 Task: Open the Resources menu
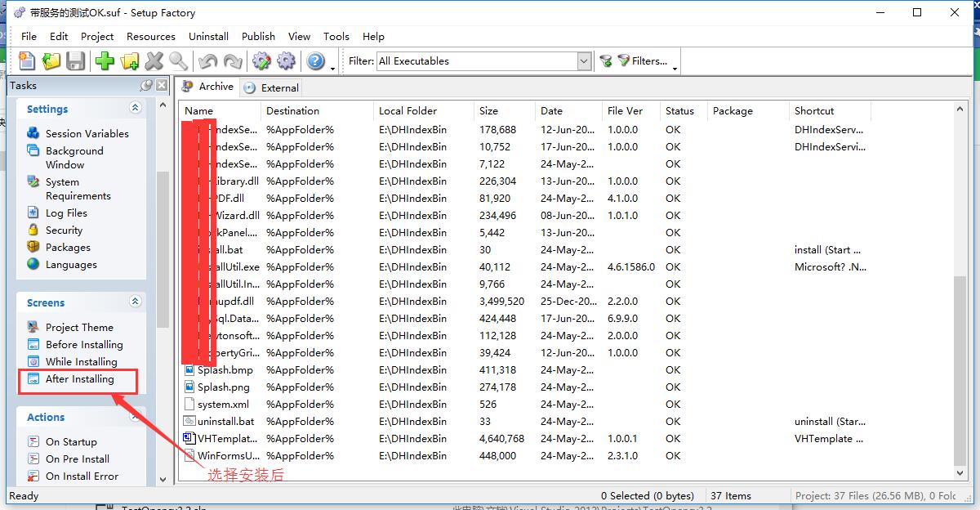click(x=151, y=36)
